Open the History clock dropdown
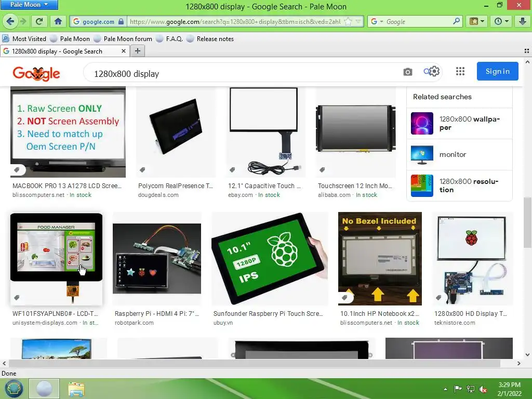The width and height of the screenshot is (532, 399). (501, 22)
